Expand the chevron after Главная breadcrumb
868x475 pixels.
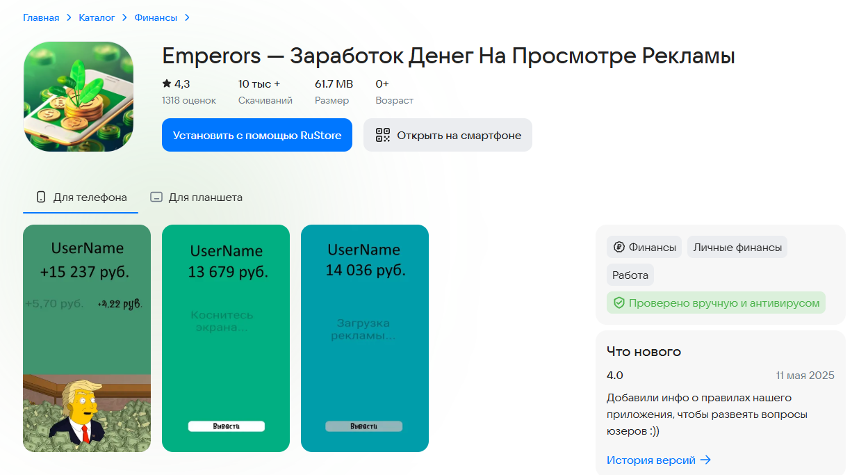tap(67, 17)
